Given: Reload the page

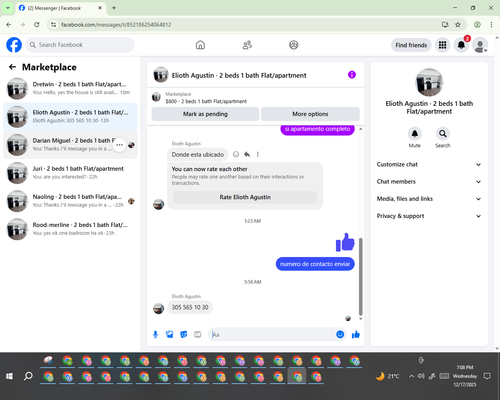Looking at the screenshot, I should [x=37, y=24].
